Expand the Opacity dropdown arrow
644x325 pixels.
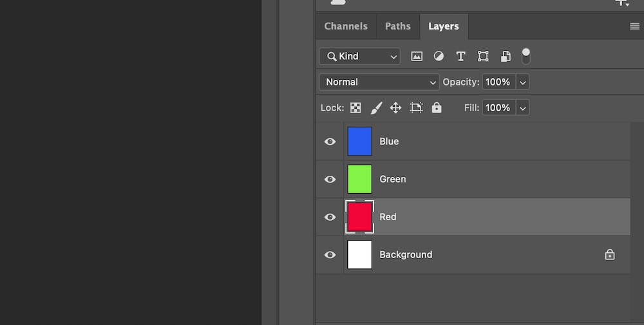(x=523, y=82)
